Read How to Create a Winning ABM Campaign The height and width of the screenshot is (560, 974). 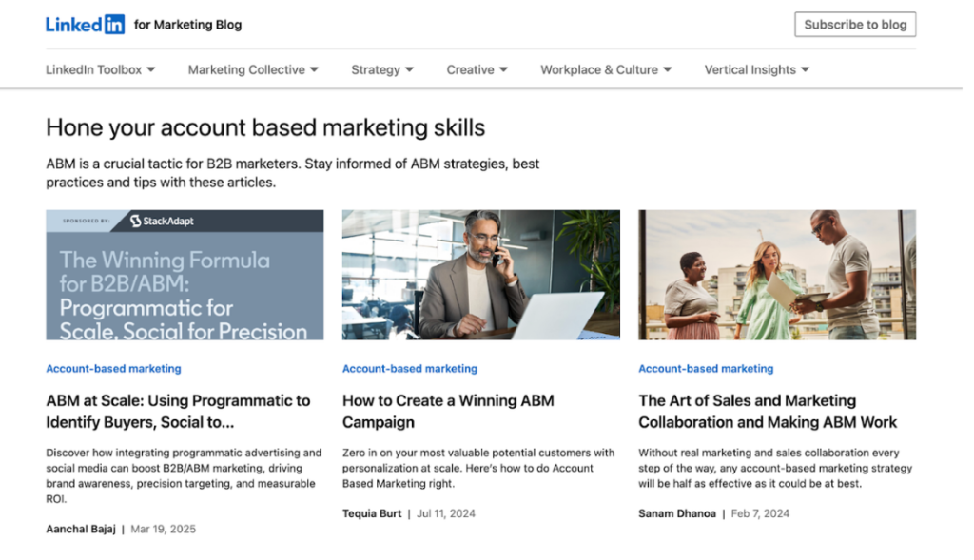tap(447, 411)
